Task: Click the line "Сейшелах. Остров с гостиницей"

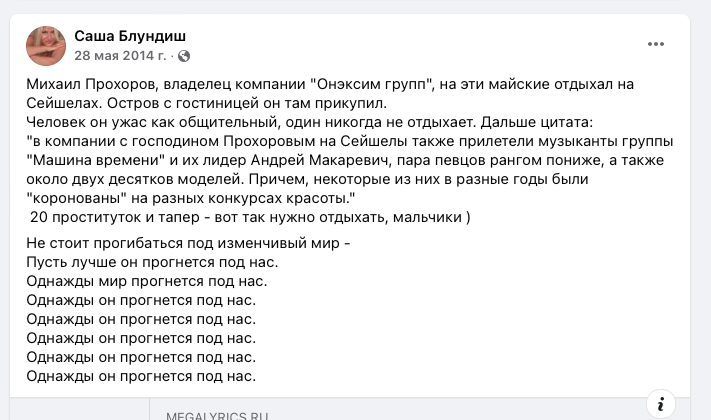Action: (206, 103)
